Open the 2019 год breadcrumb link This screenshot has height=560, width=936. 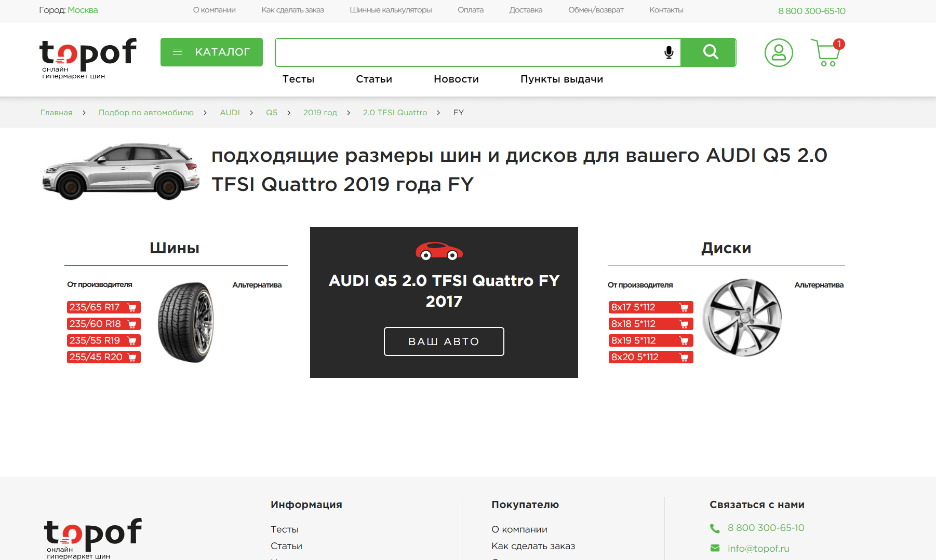pyautogui.click(x=320, y=113)
